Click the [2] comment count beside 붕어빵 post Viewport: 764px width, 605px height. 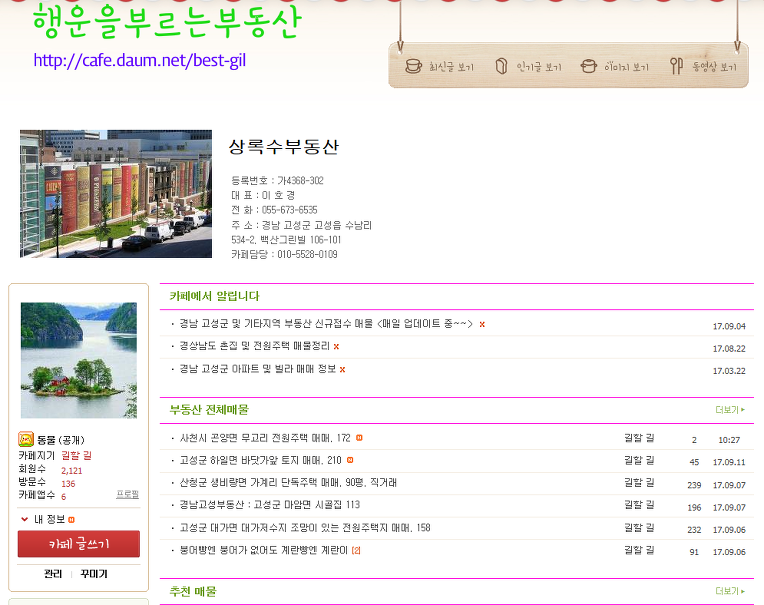tap(356, 550)
